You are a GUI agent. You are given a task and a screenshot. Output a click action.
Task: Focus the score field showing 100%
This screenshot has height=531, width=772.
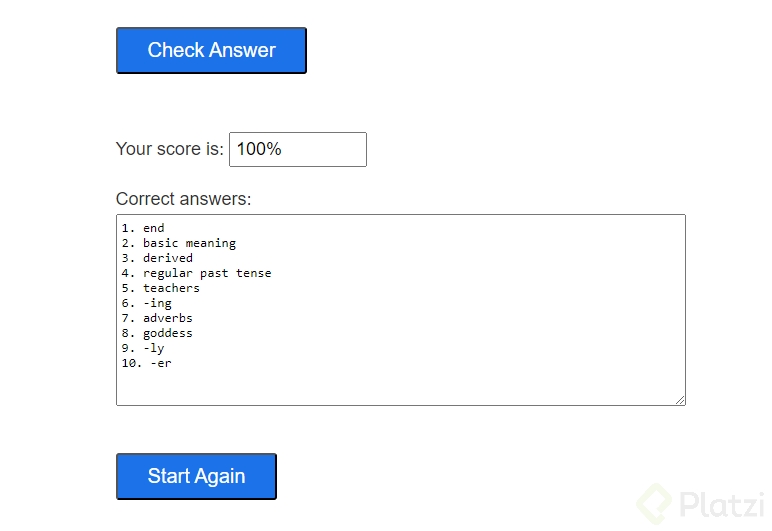(x=297, y=149)
